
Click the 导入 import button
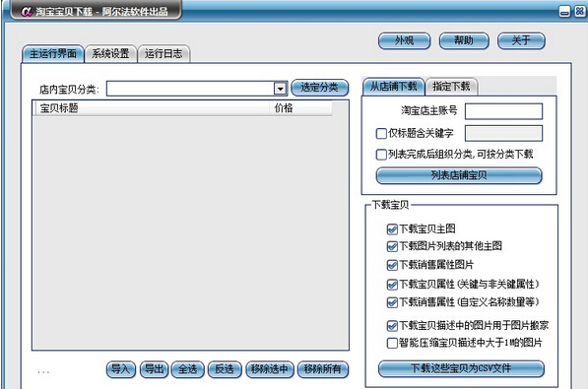coord(121,369)
